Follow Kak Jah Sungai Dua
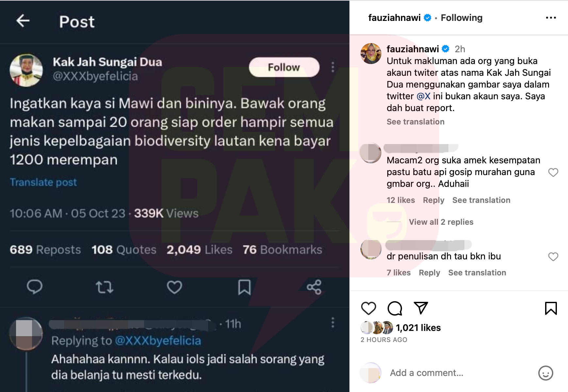 (x=284, y=67)
